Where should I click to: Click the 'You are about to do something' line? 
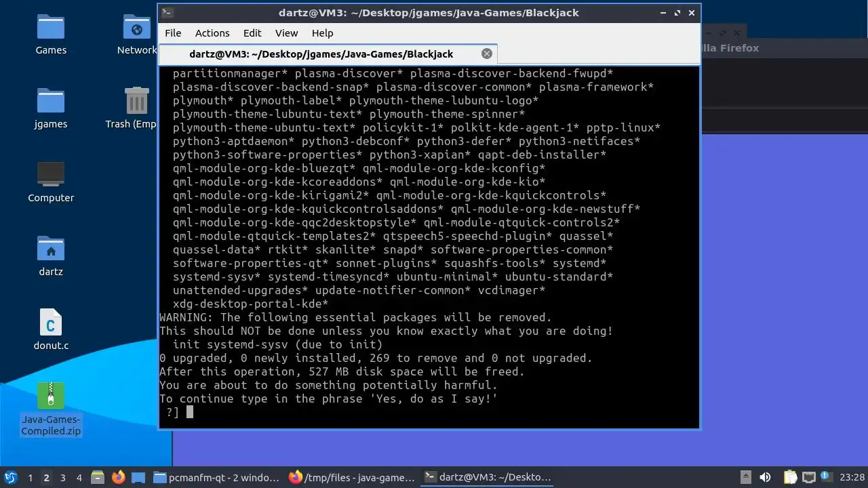[x=328, y=385]
